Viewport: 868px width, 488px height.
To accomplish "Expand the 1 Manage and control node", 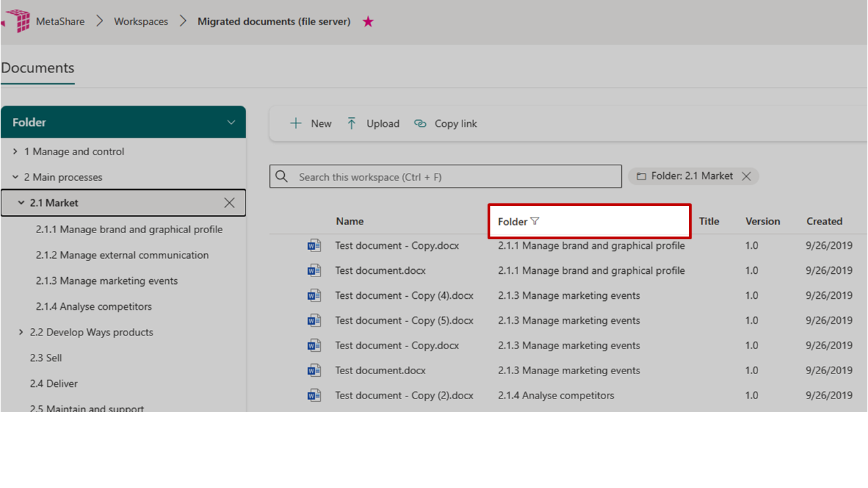I will (16, 152).
